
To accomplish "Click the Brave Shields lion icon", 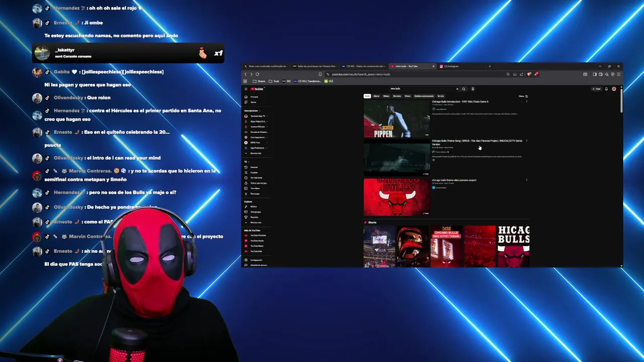I will (x=529, y=74).
